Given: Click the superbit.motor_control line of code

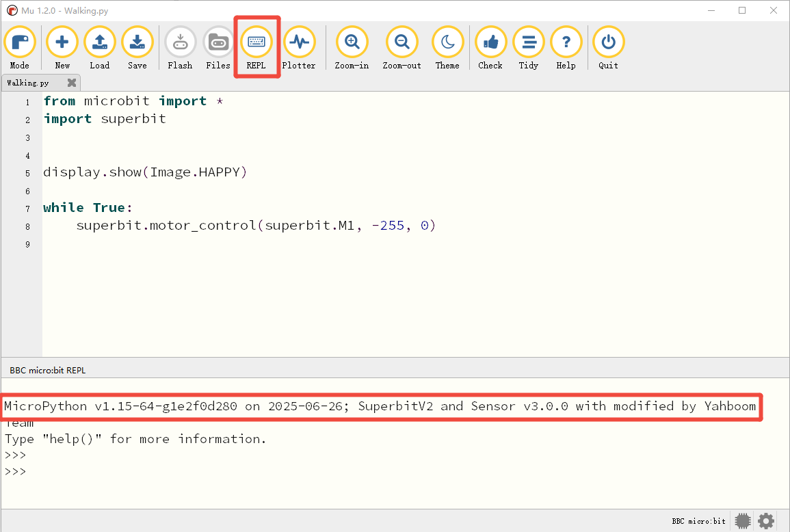Looking at the screenshot, I should point(256,226).
